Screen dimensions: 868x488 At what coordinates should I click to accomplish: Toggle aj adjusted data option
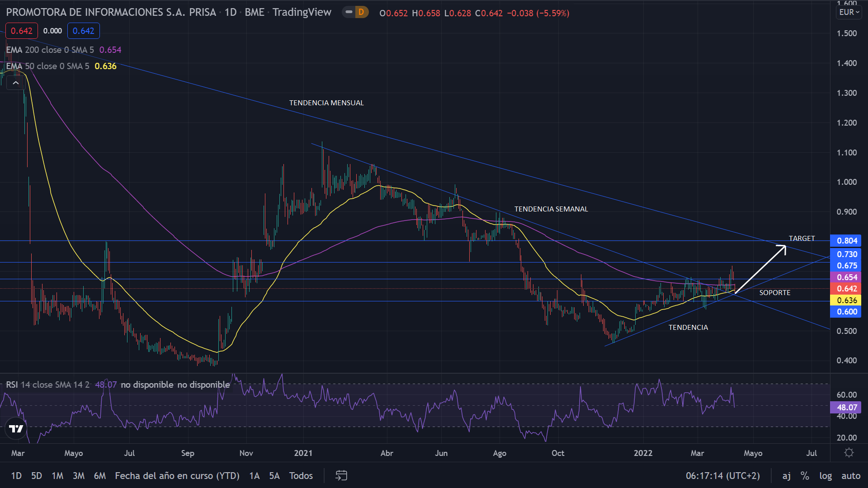point(787,475)
